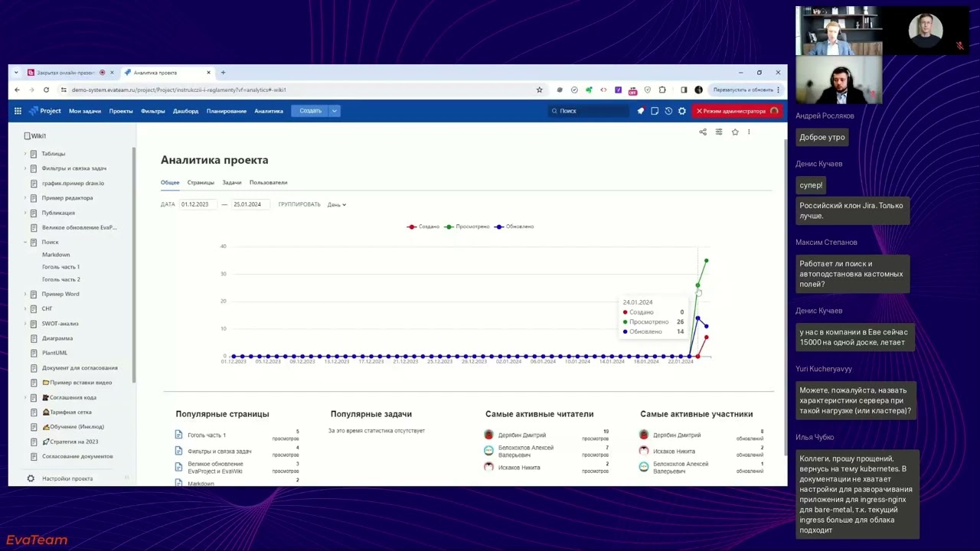The width and height of the screenshot is (980, 551).
Task: Go back in the browser
Action: (17, 90)
